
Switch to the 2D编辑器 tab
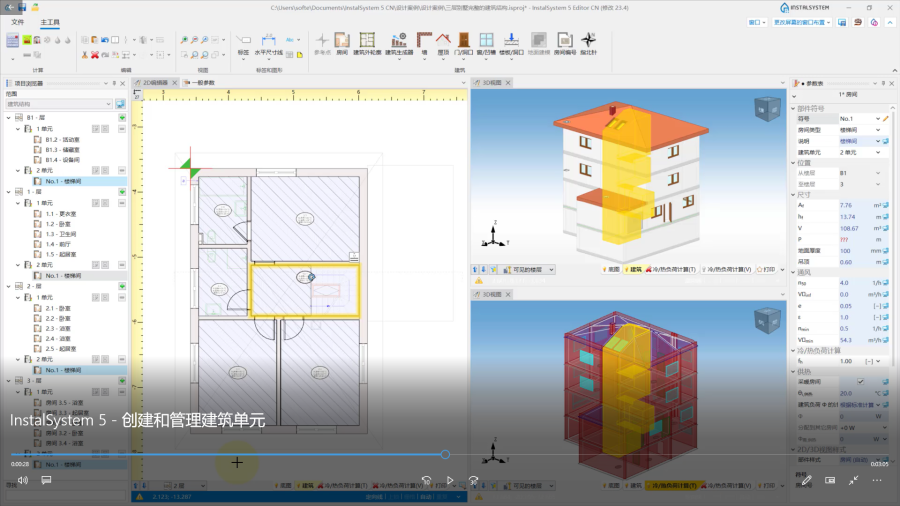point(156,83)
